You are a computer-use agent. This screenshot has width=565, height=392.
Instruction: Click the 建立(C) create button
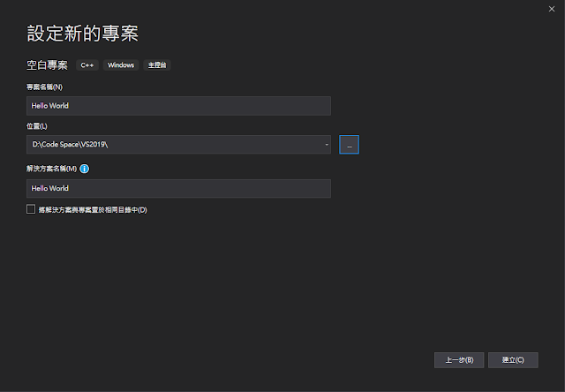[x=513, y=360]
